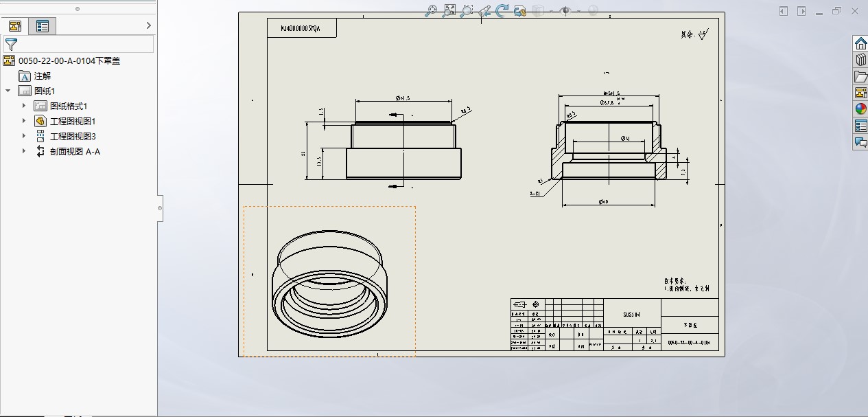Screen dimensions: 868x417
Task: Open the View Palette tab
Action: tap(860, 92)
